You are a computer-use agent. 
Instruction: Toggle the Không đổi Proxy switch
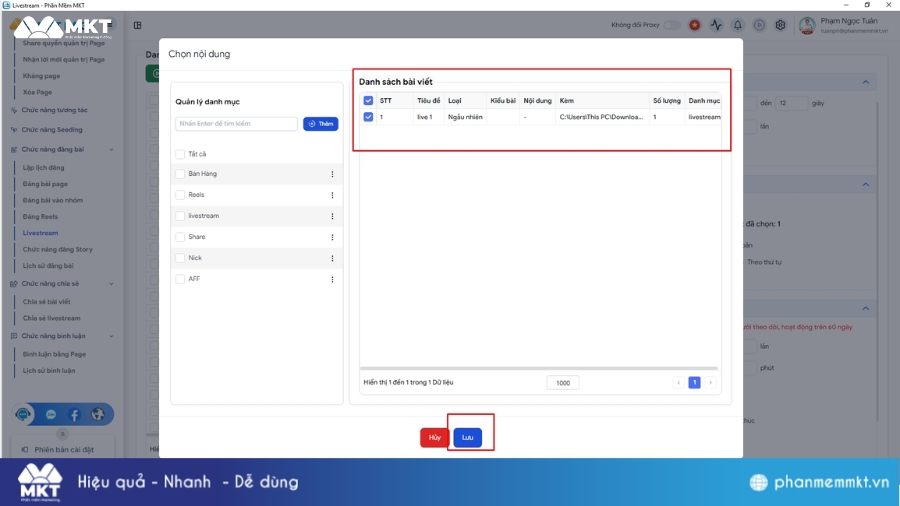(x=671, y=25)
